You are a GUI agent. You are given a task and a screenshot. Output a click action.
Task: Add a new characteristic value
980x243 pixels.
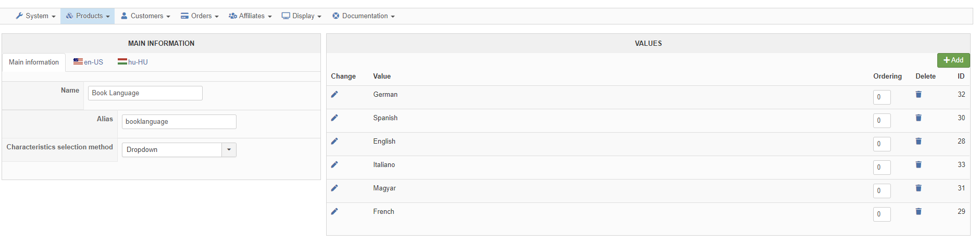point(953,60)
